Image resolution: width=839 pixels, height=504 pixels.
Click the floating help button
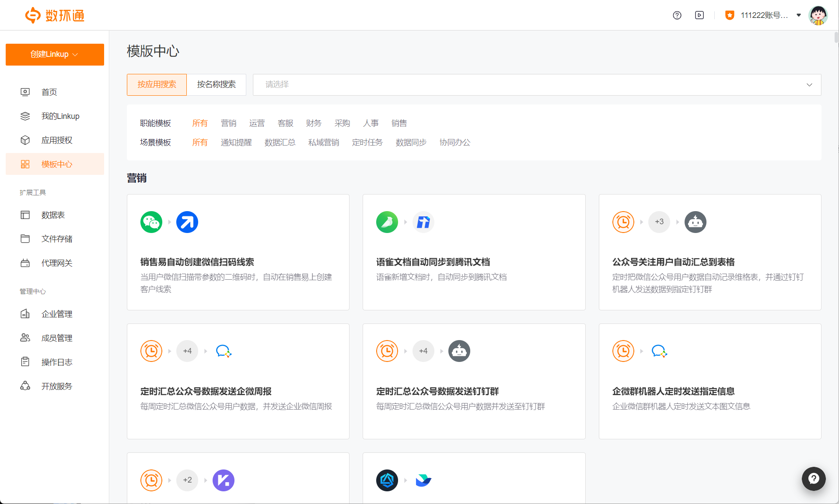pyautogui.click(x=814, y=479)
